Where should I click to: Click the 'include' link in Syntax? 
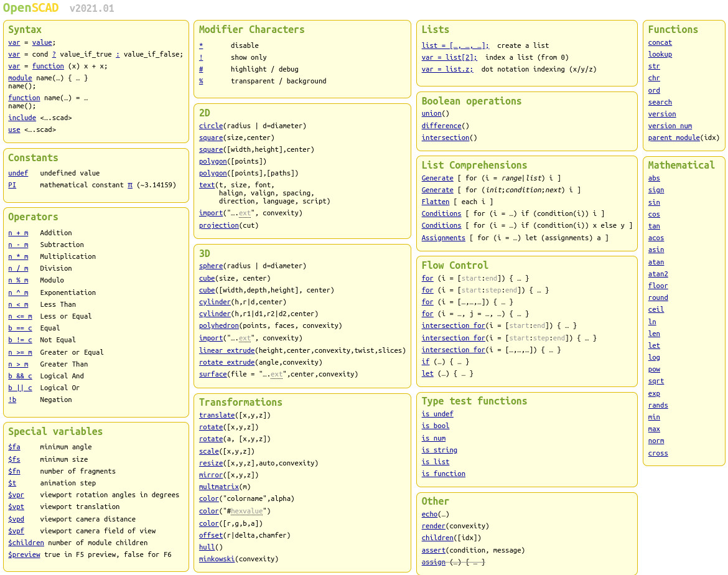pyautogui.click(x=22, y=118)
